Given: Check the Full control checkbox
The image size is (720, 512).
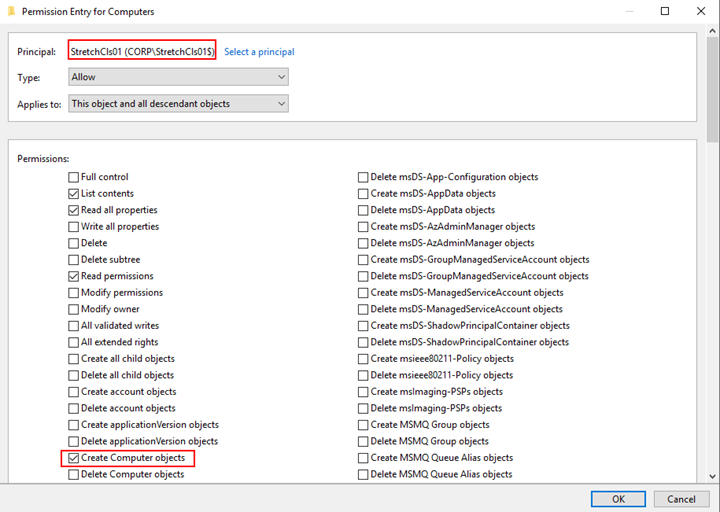Looking at the screenshot, I should pos(73,177).
